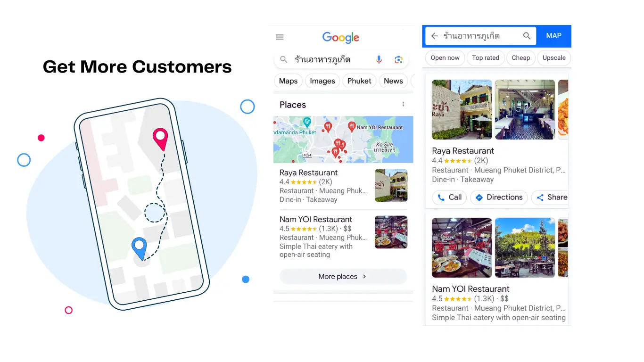Switch to the News tab
The width and height of the screenshot is (644, 362).
point(393,81)
